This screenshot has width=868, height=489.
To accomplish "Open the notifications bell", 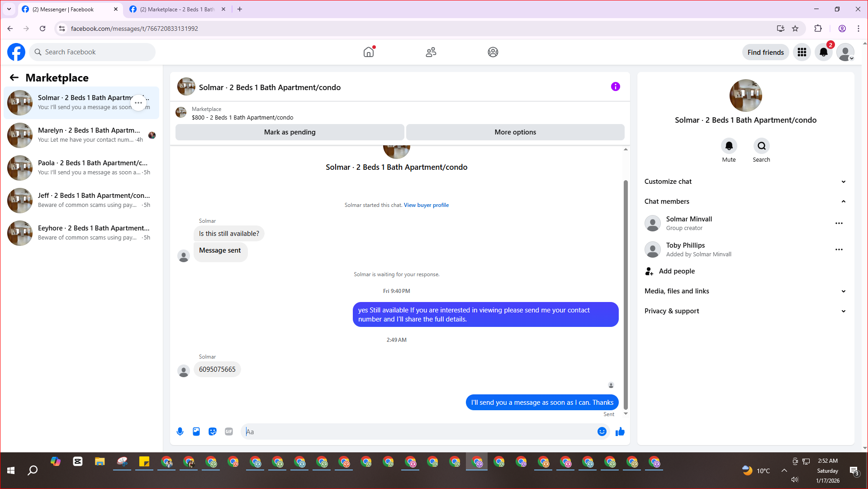I will tap(824, 53).
